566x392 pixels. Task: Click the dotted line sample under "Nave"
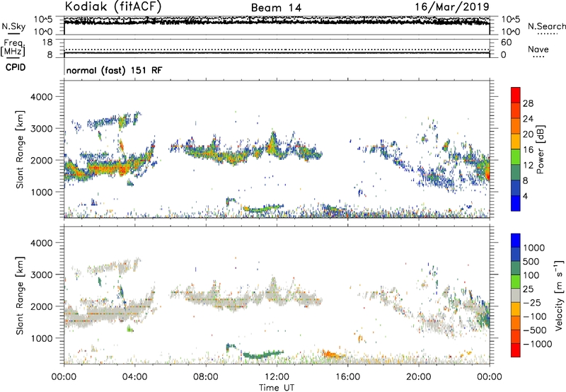pyautogui.click(x=538, y=57)
